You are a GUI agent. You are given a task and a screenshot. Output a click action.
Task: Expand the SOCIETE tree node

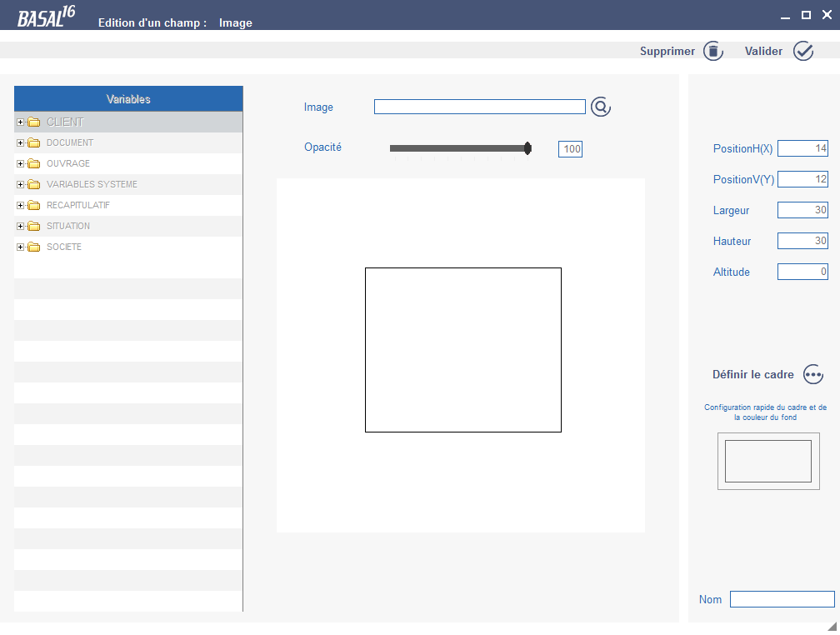click(20, 247)
